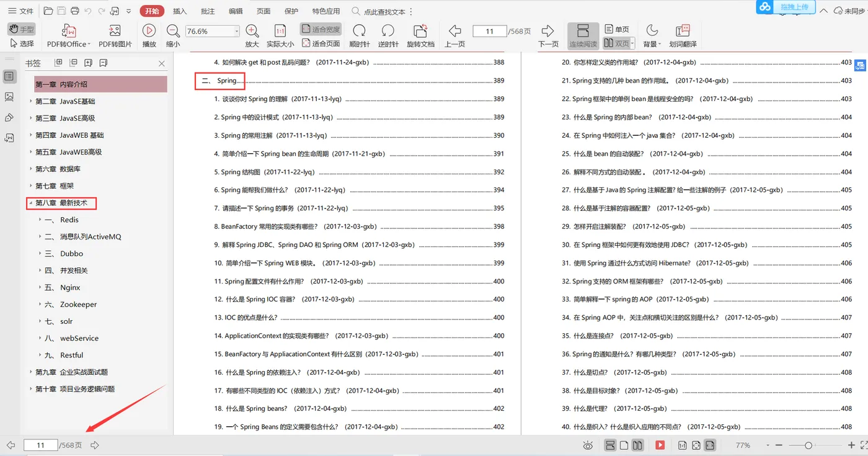Switch to the 插入 tab

180,11
